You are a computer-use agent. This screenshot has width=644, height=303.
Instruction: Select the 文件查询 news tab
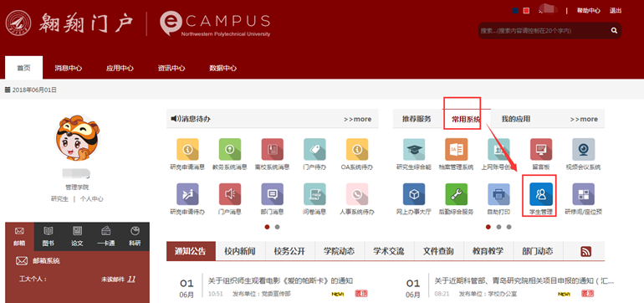click(x=438, y=251)
